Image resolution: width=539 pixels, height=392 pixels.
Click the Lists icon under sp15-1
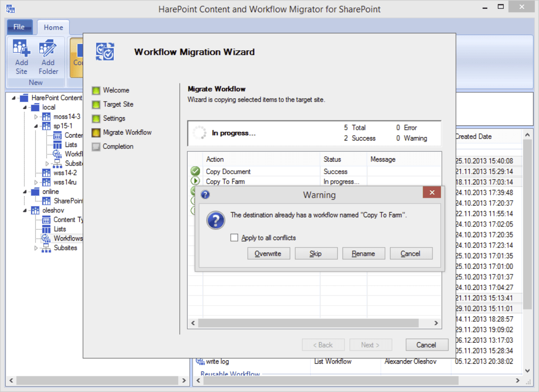(x=57, y=145)
